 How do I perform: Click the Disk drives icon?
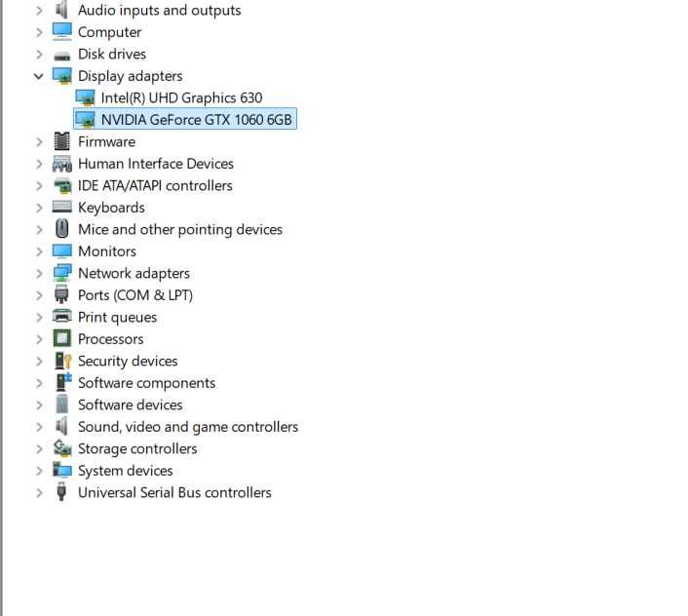(x=61, y=56)
